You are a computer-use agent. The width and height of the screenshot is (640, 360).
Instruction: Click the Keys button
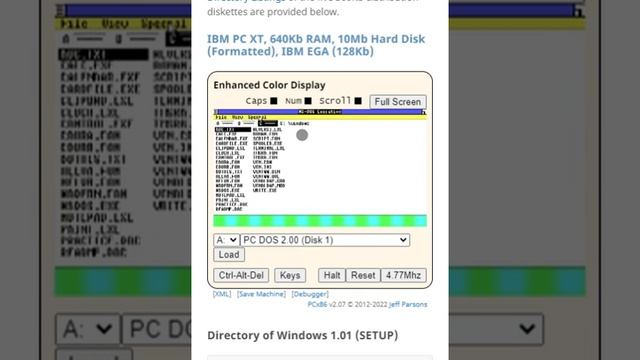290,275
